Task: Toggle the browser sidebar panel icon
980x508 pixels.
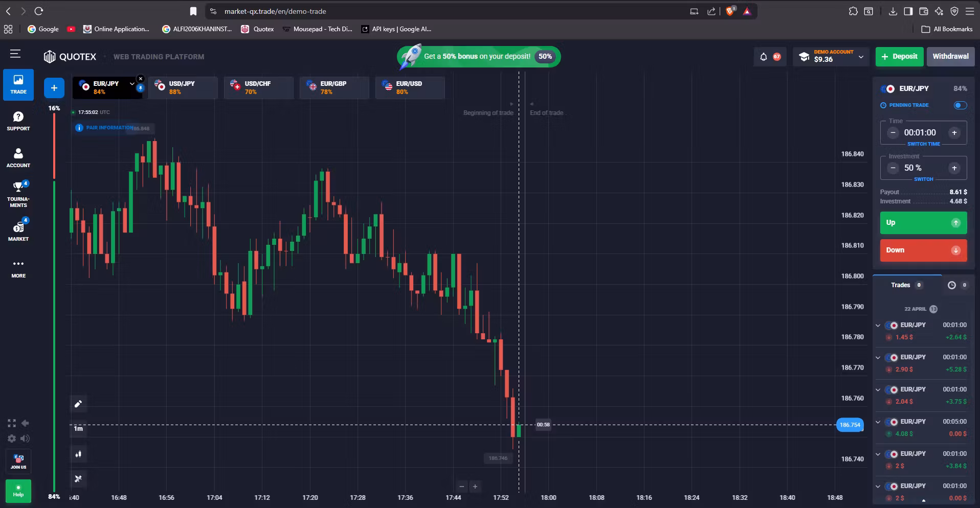Action: [x=908, y=11]
